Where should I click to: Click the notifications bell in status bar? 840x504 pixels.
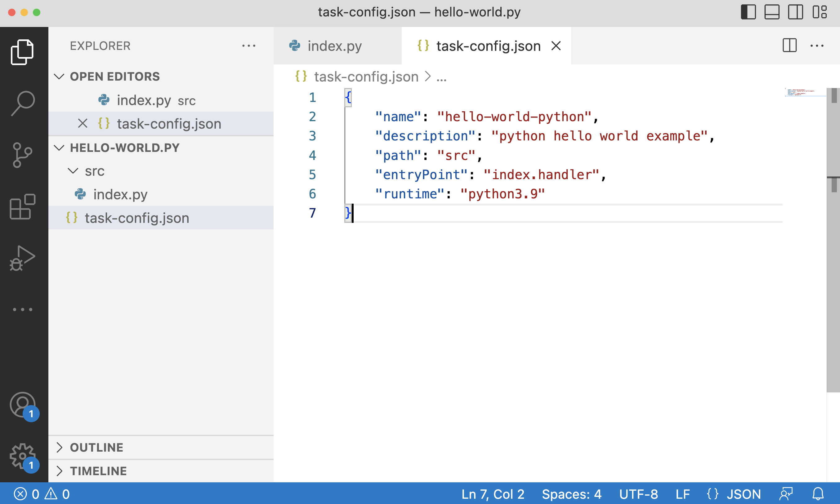click(818, 494)
